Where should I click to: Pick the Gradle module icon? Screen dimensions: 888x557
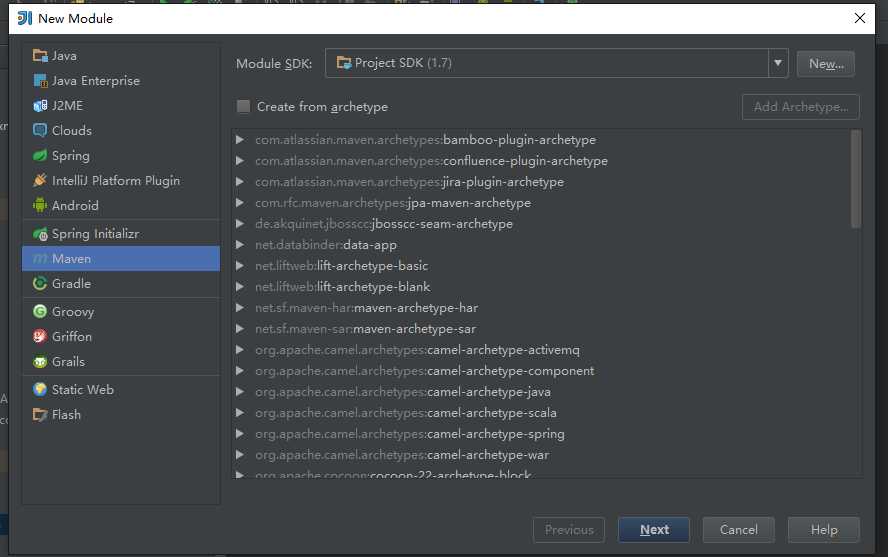tap(40, 284)
